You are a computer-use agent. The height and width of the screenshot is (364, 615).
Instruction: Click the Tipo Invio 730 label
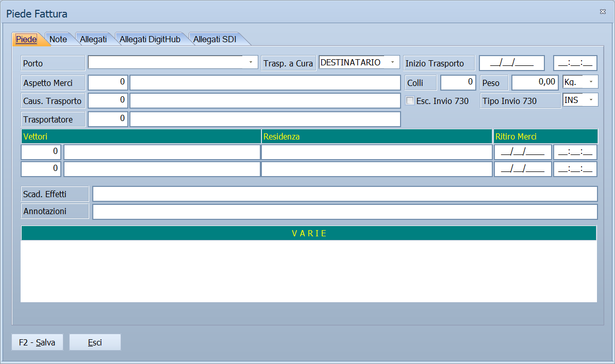521,101
